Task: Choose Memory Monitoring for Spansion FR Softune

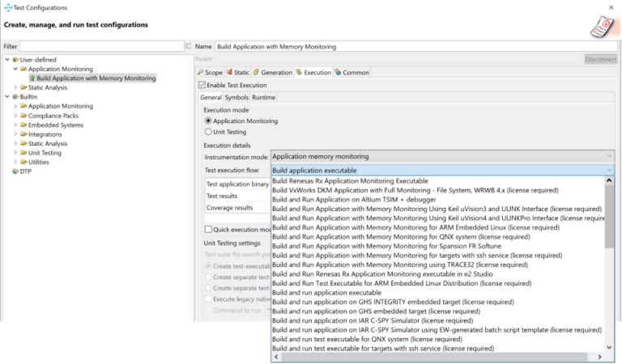Action: coord(386,246)
